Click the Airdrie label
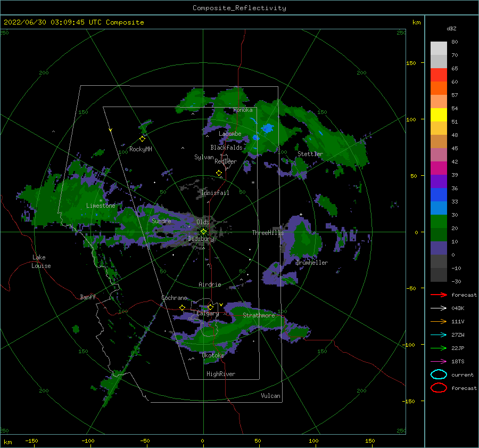479x448 pixels. coord(210,284)
